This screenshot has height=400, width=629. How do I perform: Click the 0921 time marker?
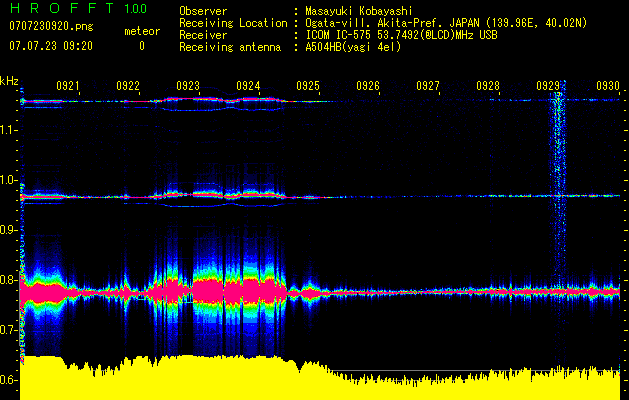[68, 87]
